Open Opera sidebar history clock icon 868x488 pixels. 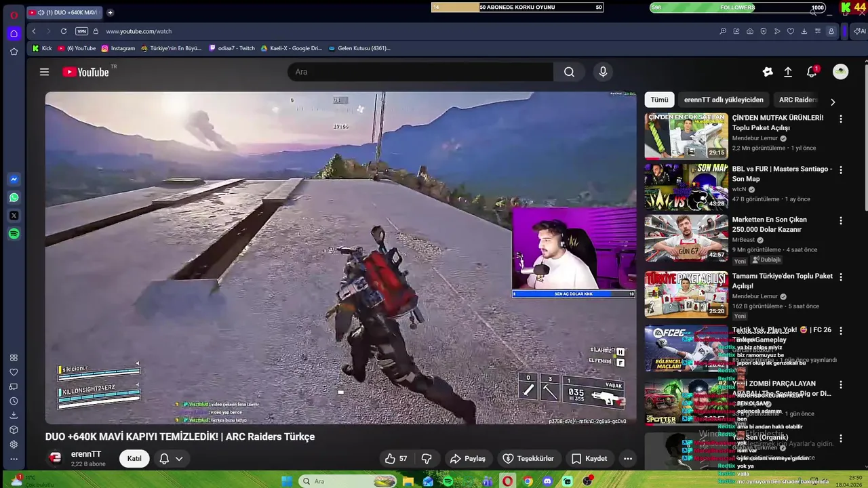click(x=14, y=401)
